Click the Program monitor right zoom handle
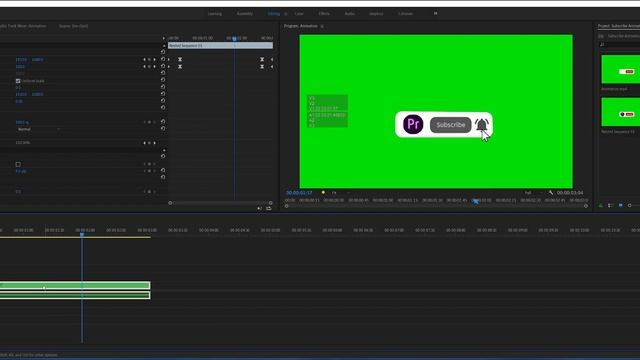The height and width of the screenshot is (360, 640). click(x=586, y=206)
